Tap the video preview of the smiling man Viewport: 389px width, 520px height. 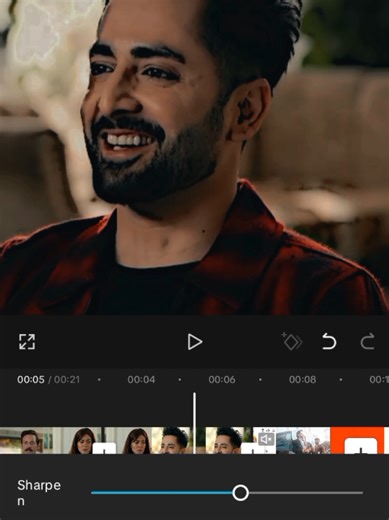point(194,157)
